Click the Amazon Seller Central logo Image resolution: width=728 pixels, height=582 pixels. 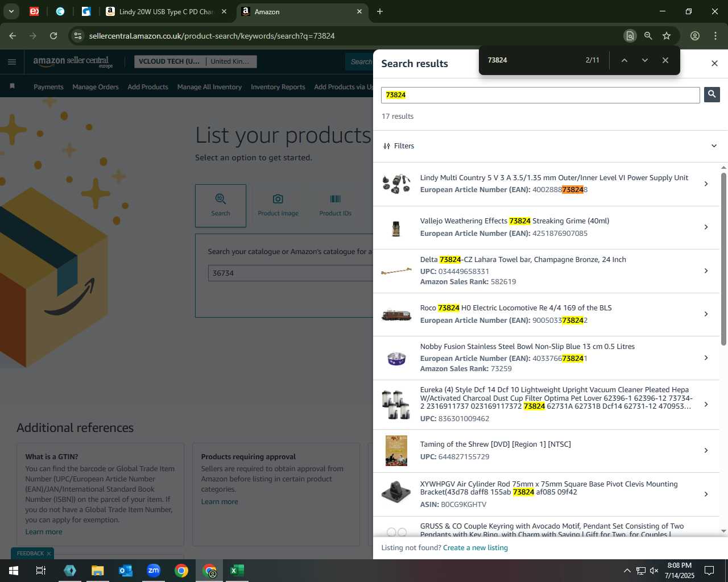73,61
